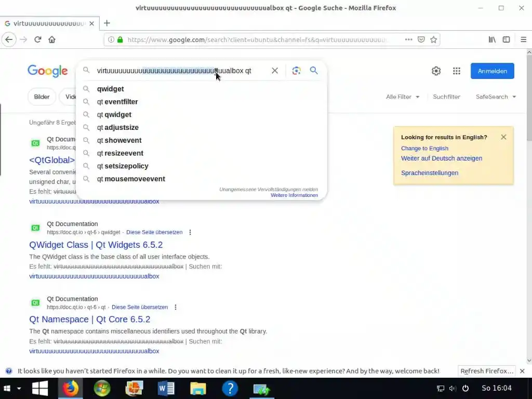Click the Refresh Firefox button
Image resolution: width=532 pixels, height=399 pixels.
point(486,371)
